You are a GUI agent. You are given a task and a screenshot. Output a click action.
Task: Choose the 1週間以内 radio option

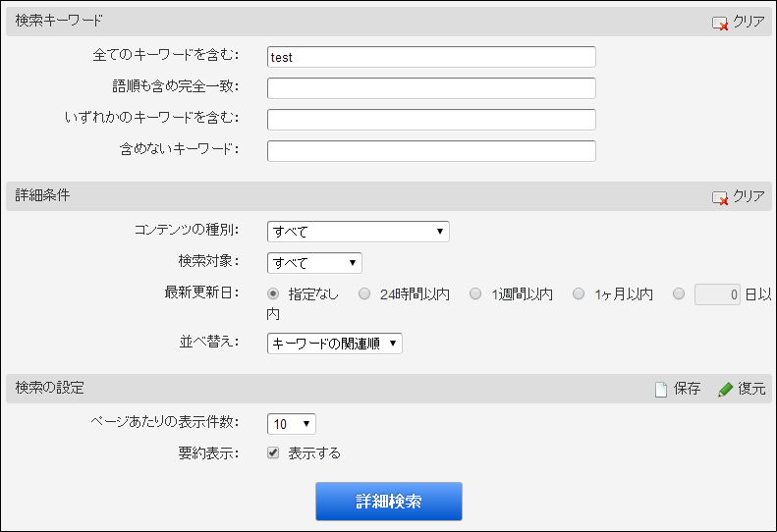pos(475,293)
